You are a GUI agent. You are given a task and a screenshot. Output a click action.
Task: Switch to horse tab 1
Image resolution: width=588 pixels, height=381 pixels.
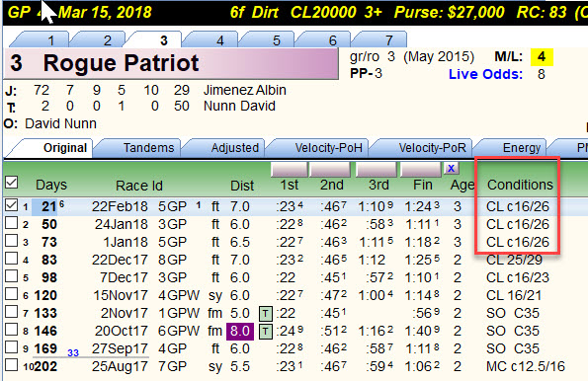click(x=41, y=39)
